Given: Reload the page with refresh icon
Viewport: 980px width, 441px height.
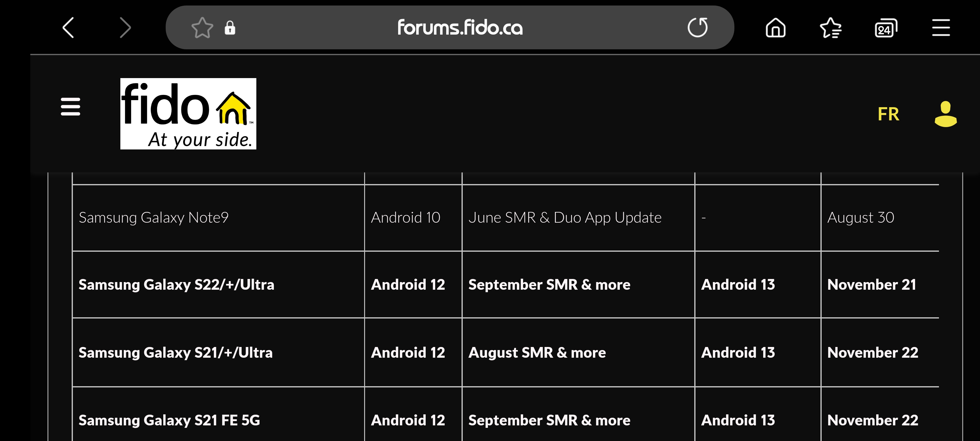Looking at the screenshot, I should coord(697,27).
